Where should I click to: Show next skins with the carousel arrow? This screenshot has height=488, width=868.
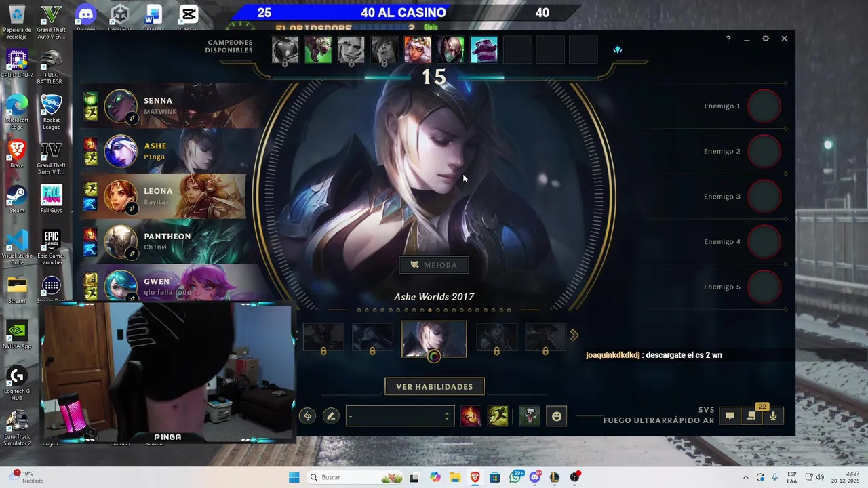pos(574,335)
